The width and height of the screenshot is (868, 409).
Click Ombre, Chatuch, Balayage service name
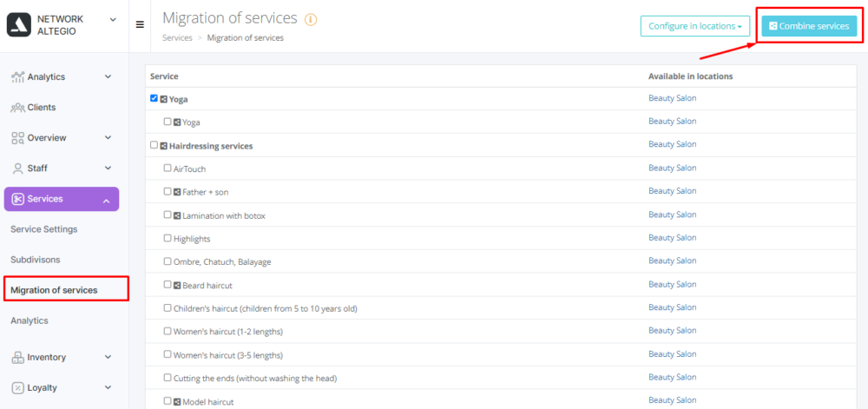click(222, 262)
